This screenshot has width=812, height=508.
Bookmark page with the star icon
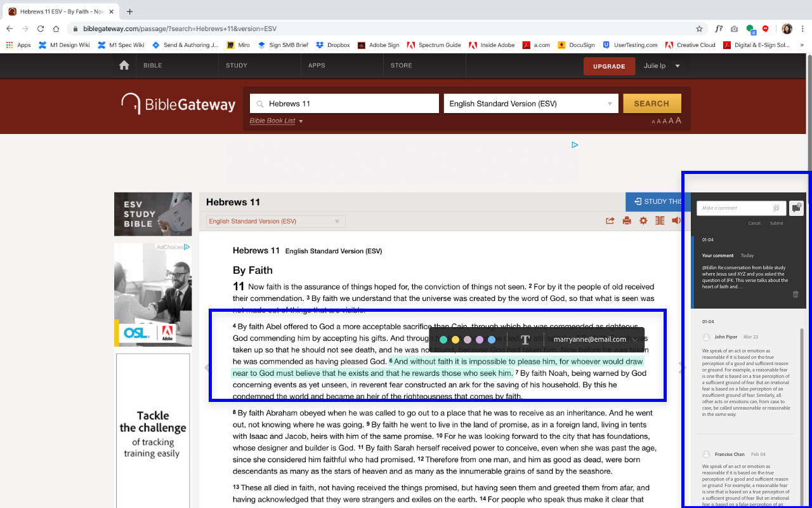pyautogui.click(x=699, y=29)
